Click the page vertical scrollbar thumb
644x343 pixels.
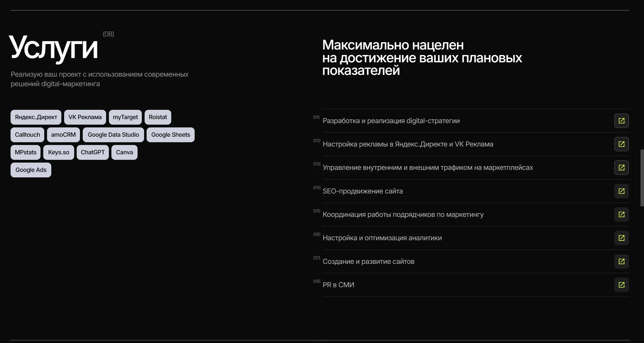pyautogui.click(x=642, y=178)
